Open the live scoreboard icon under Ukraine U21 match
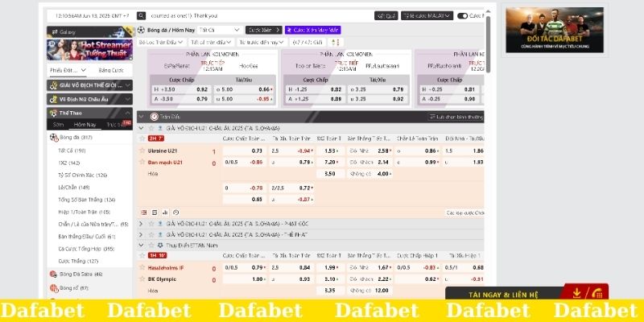644x322 pixels. [144, 213]
